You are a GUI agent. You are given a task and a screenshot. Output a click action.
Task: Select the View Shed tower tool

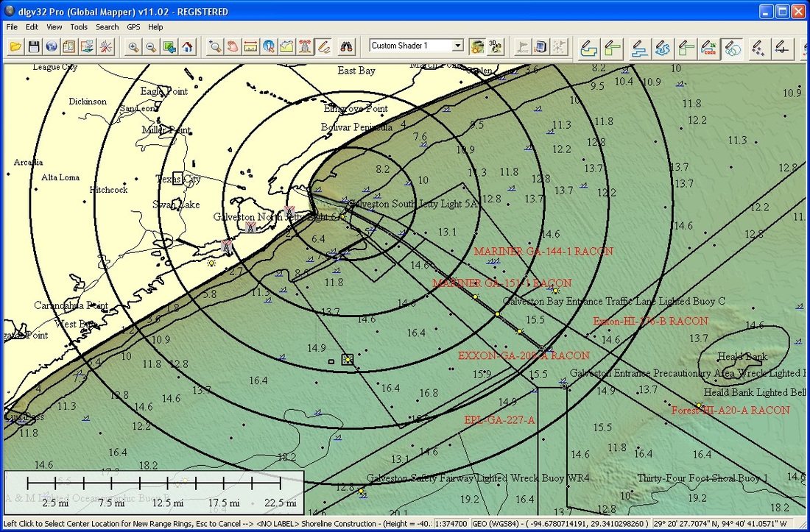point(305,47)
